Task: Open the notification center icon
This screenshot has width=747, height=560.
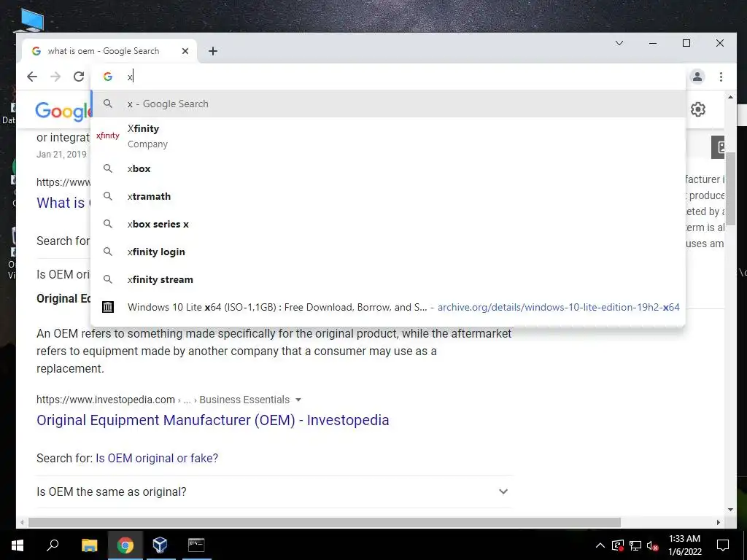Action: pyautogui.click(x=723, y=545)
